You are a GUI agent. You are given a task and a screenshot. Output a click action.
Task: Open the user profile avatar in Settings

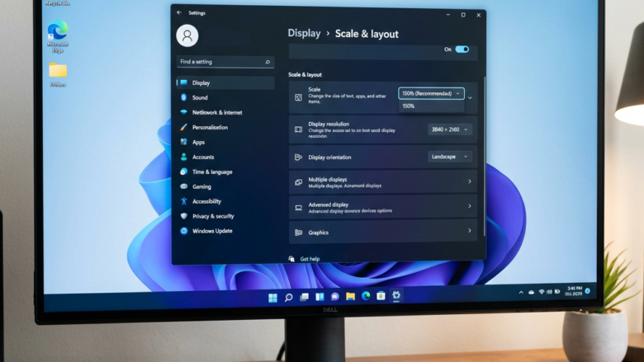click(187, 35)
